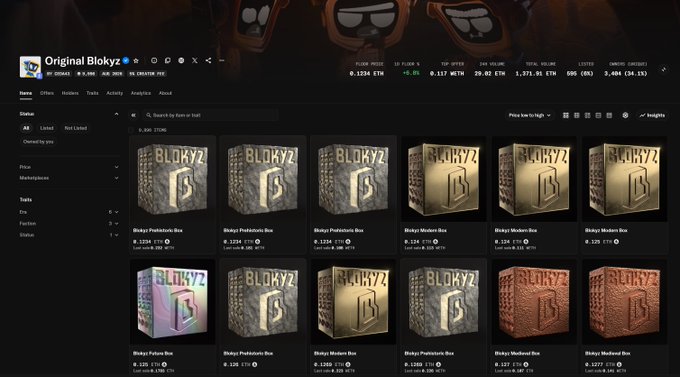
Task: Click the Original Blokyz collection avatar
Action: pos(30,67)
